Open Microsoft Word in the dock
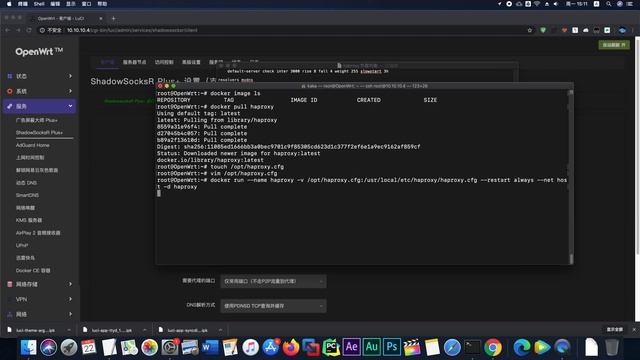Image resolution: width=640 pixels, height=360 pixels. tap(210, 348)
